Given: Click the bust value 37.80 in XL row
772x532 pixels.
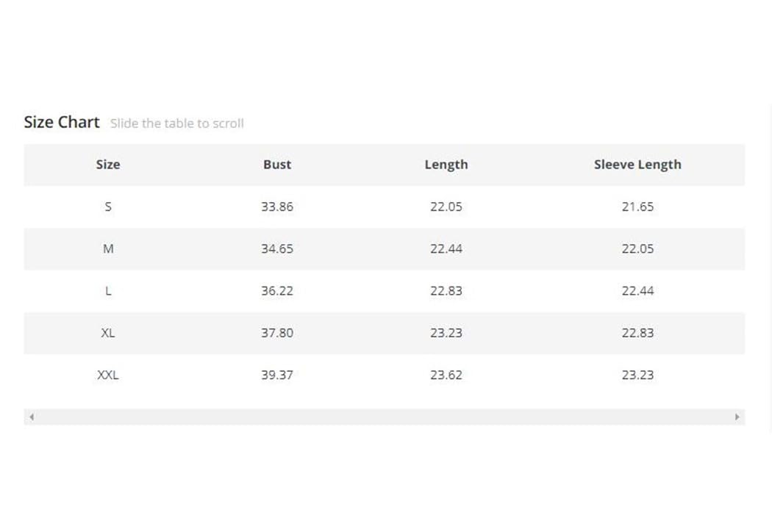Looking at the screenshot, I should pyautogui.click(x=277, y=333).
